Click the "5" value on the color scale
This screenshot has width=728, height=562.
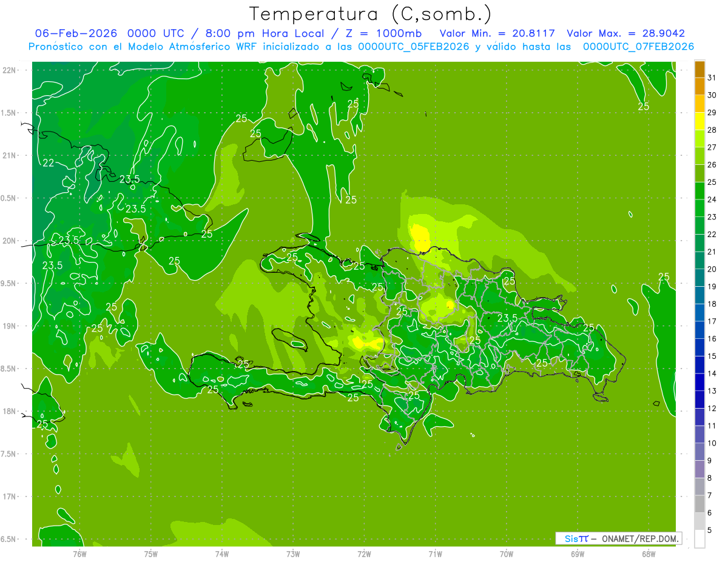(710, 530)
